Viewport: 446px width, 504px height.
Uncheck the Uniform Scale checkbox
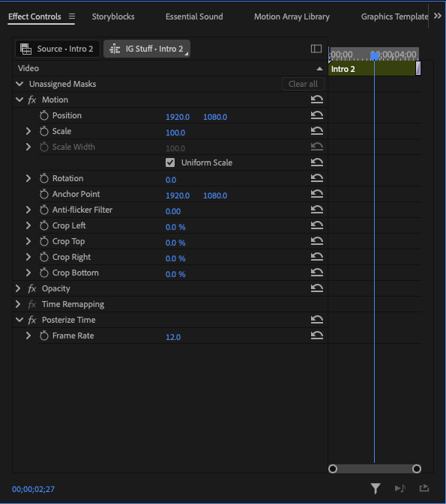(x=170, y=163)
